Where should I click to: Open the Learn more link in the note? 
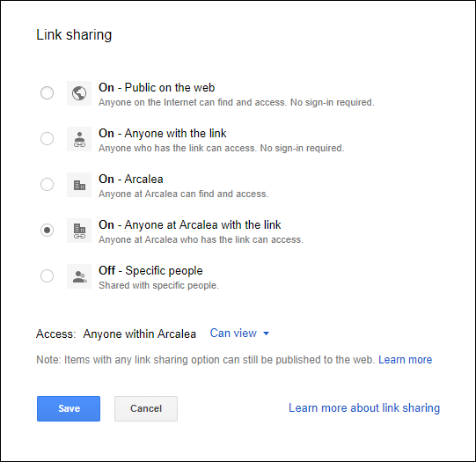405,360
